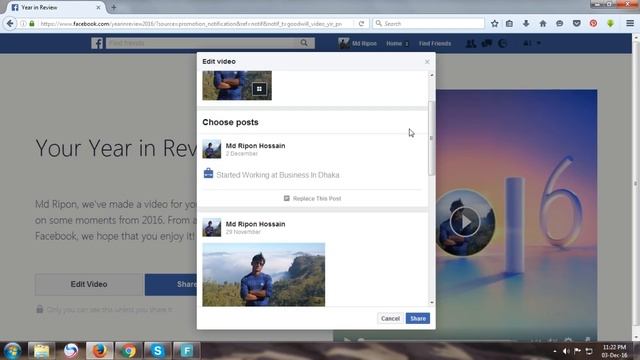This screenshot has height=360, width=640.
Task: Open Skype from taskbar
Action: point(158,351)
